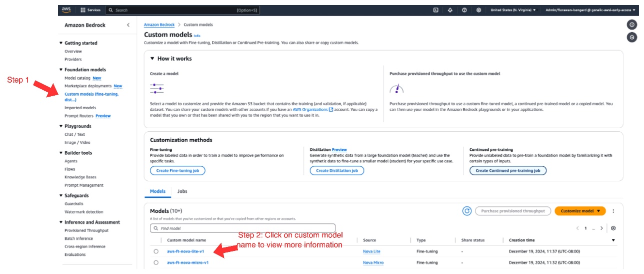644x274 pixels.
Task: Click the AWS logo in the top bar
Action: (66, 10)
